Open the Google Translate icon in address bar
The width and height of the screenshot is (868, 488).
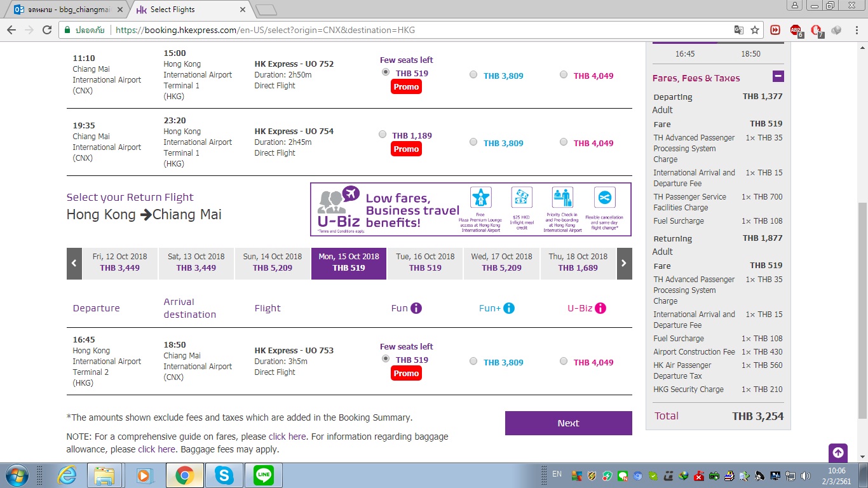[x=739, y=30]
